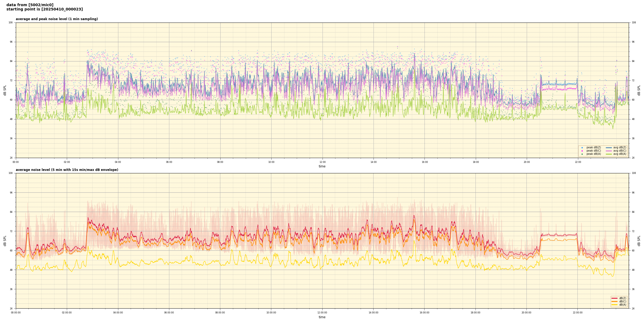Click the 'time' axis label under top chart
The image size is (644, 322).
coord(322,166)
